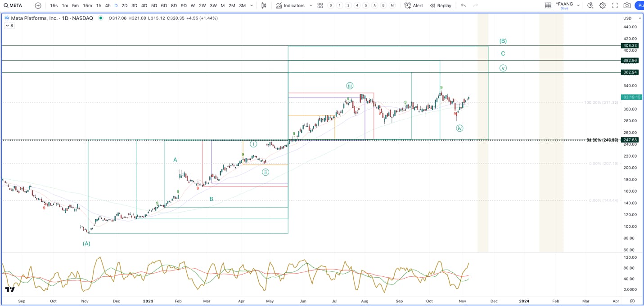
Task: Take a chart snapshot with camera icon
Action: pos(627,5)
